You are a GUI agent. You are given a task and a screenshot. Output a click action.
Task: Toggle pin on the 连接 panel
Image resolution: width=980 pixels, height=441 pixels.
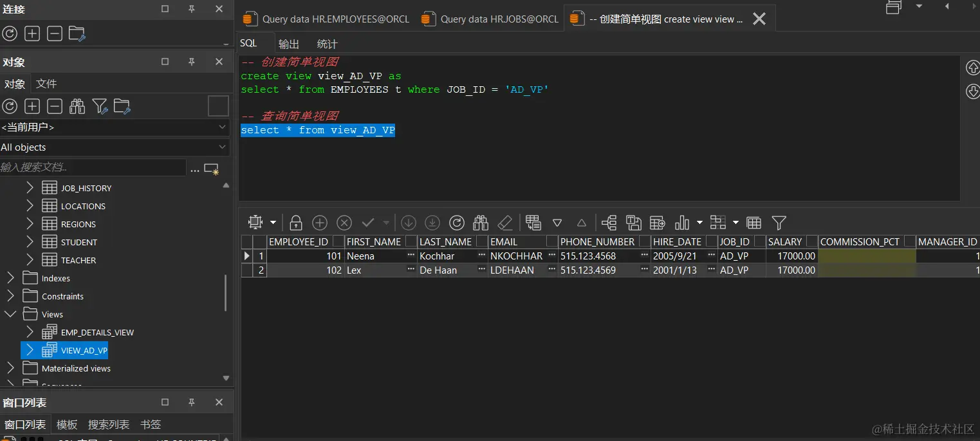[192, 9]
